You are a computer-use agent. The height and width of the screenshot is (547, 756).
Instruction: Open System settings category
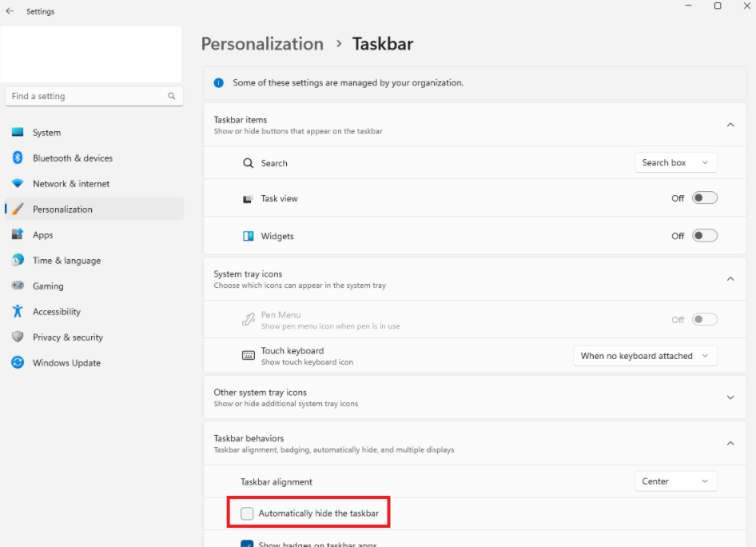94,132
